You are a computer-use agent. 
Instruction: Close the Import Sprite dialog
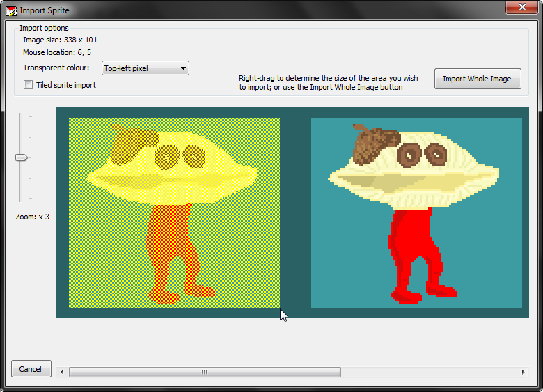click(x=522, y=7)
